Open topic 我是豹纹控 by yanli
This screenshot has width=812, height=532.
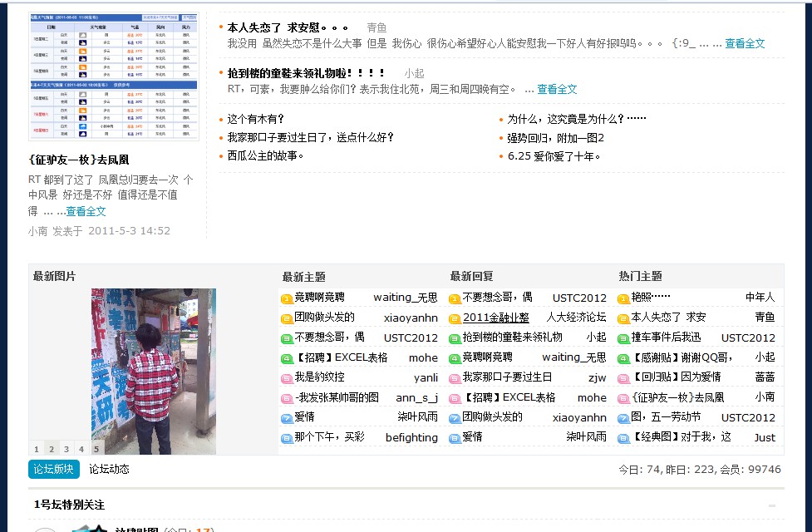319,377
